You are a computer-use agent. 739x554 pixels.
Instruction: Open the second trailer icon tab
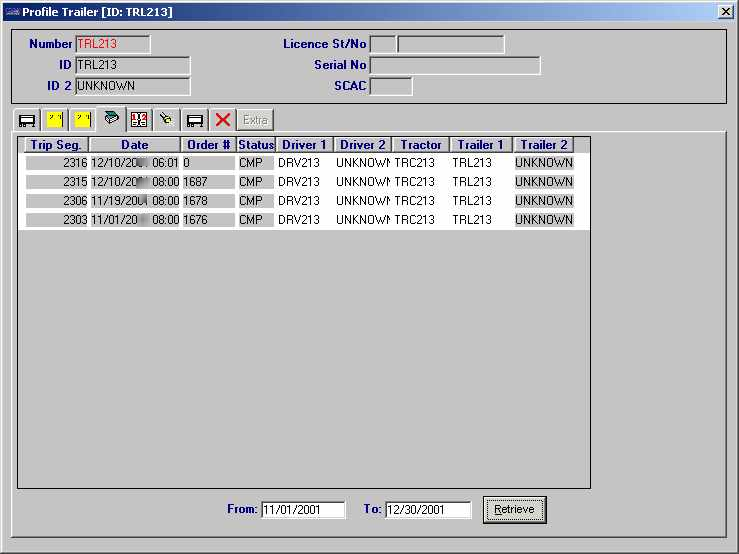[195, 120]
